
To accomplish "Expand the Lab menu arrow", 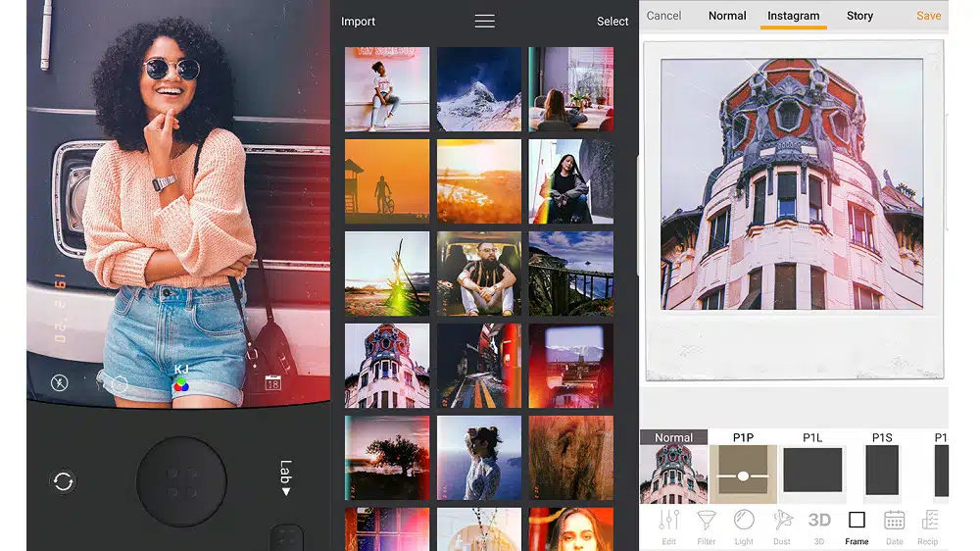I will point(286,477).
